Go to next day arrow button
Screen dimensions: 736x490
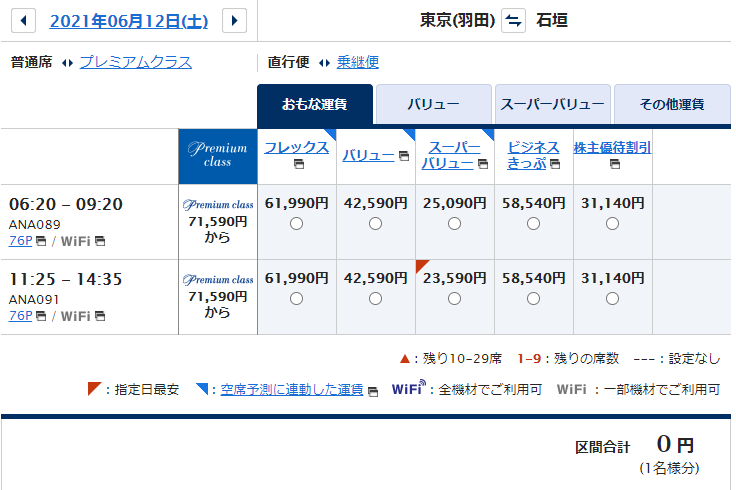pos(234,21)
